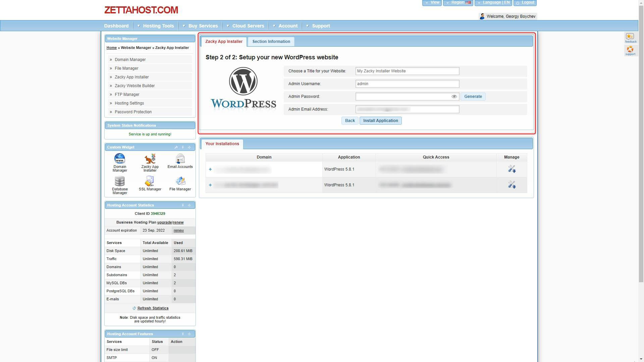Click the Logout button

pos(525,3)
